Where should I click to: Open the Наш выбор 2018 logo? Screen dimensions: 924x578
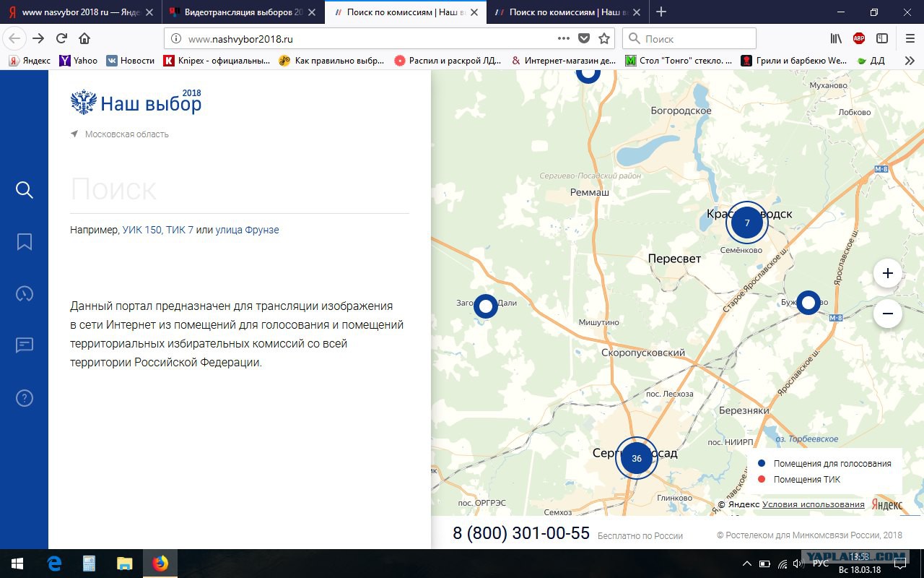[136, 103]
